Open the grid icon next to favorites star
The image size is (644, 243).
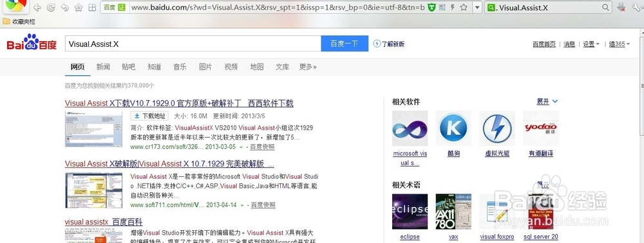92,7
